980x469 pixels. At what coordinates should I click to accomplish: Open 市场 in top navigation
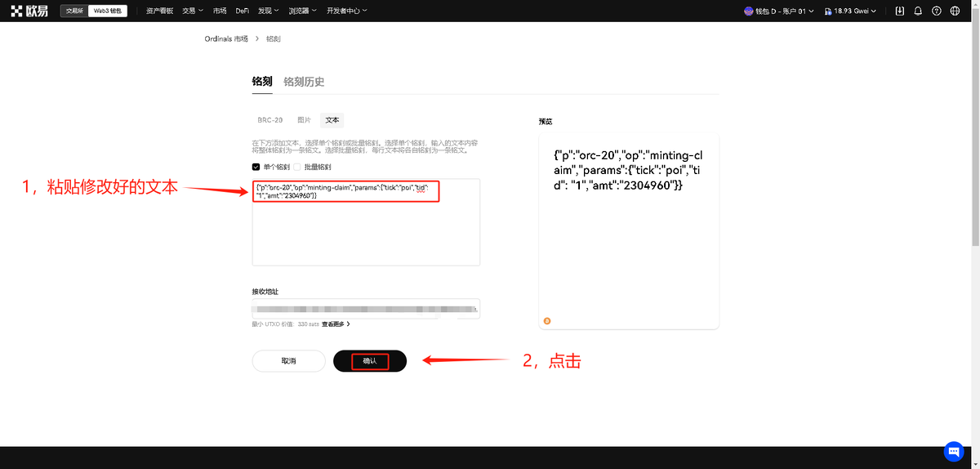coord(220,11)
